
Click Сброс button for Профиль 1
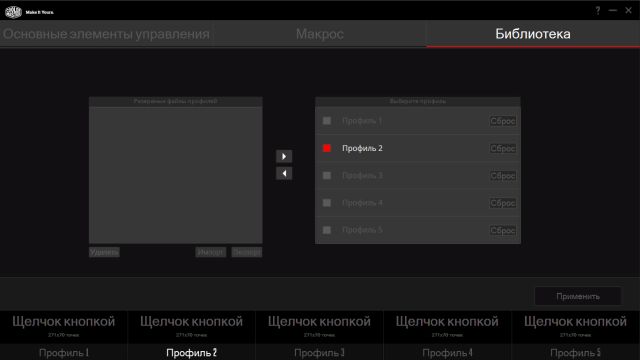503,121
